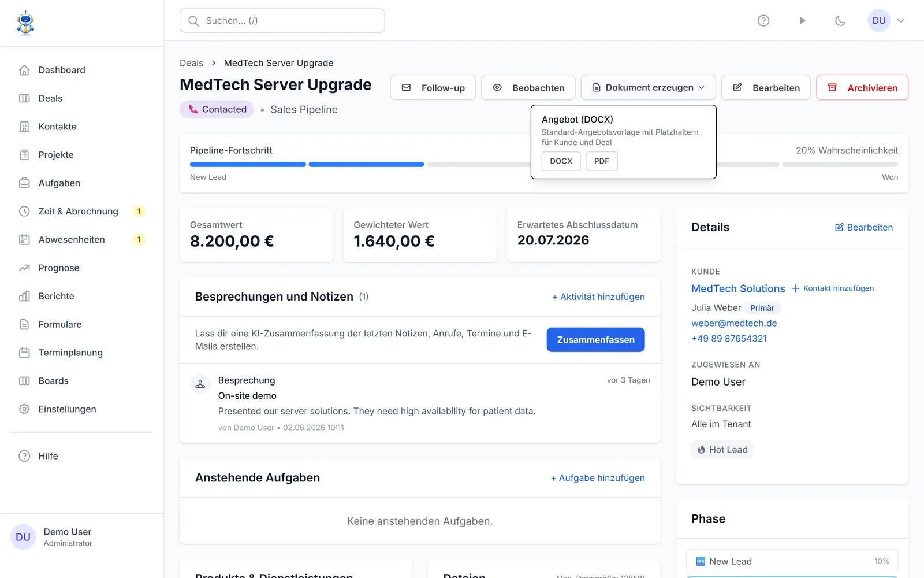924x578 pixels.
Task: Click the weber@medtech.de email link
Action: [x=734, y=324]
